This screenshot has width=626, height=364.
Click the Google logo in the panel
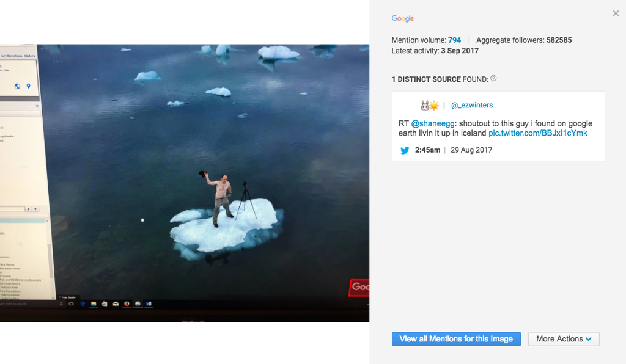pos(403,19)
